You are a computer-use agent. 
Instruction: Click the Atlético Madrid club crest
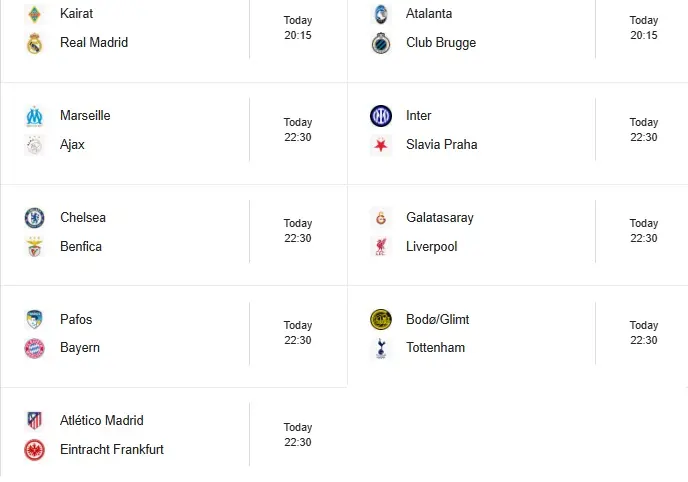pos(35,421)
